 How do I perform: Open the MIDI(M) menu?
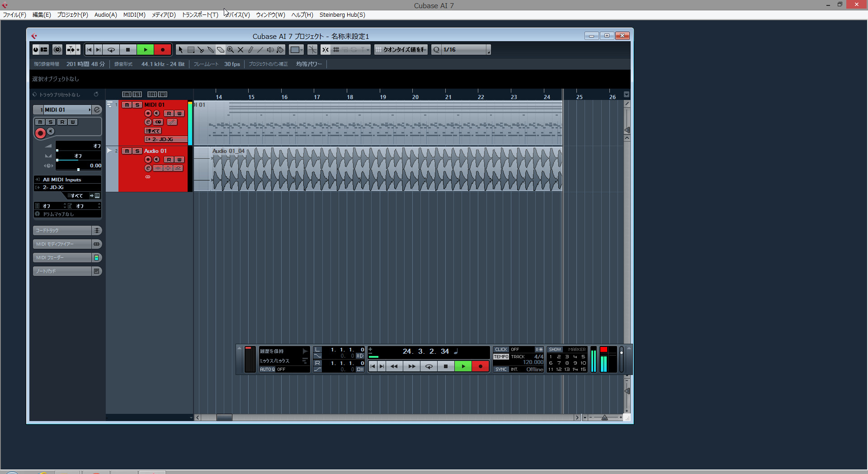pos(134,15)
